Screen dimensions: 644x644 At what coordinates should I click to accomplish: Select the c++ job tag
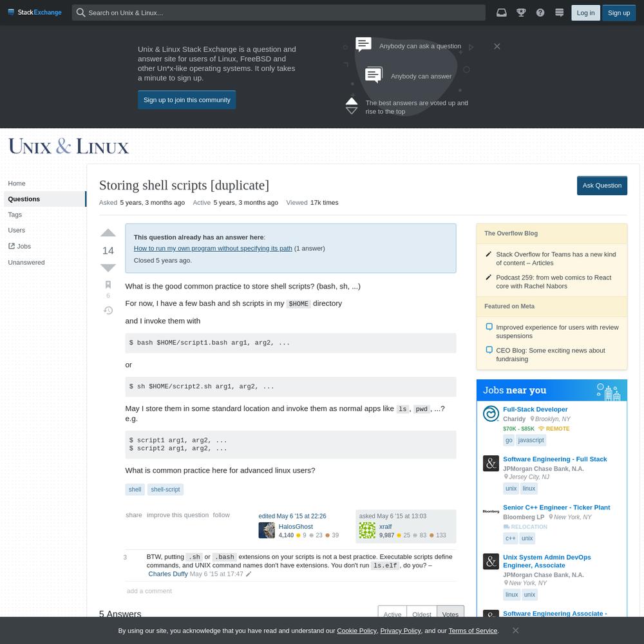pos(510,538)
